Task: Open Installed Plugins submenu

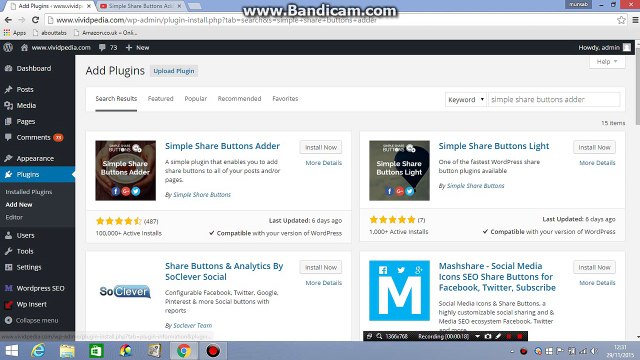Action: (29, 192)
